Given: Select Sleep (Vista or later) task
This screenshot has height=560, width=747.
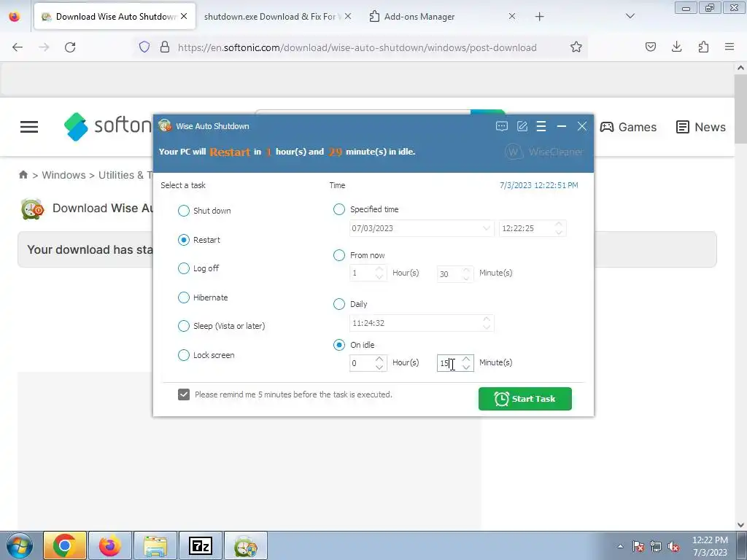Looking at the screenshot, I should [183, 326].
